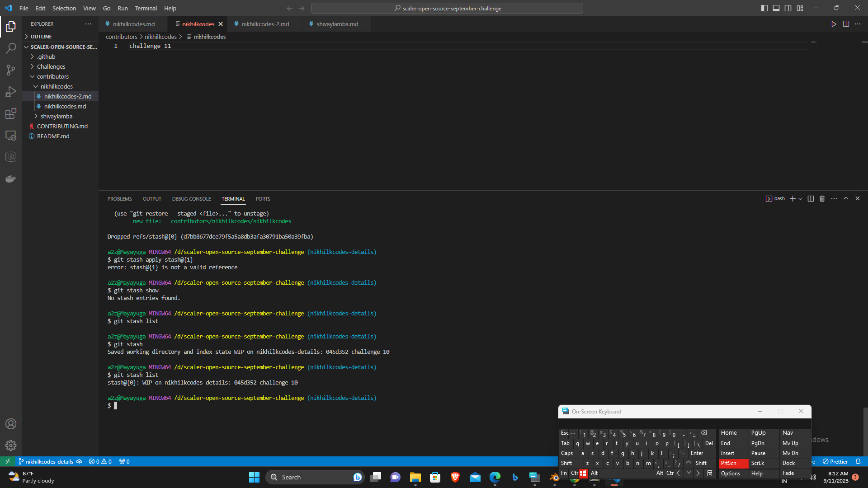The width and height of the screenshot is (868, 488).
Task: Open the Docker view in the activity bar
Action: [x=11, y=178]
